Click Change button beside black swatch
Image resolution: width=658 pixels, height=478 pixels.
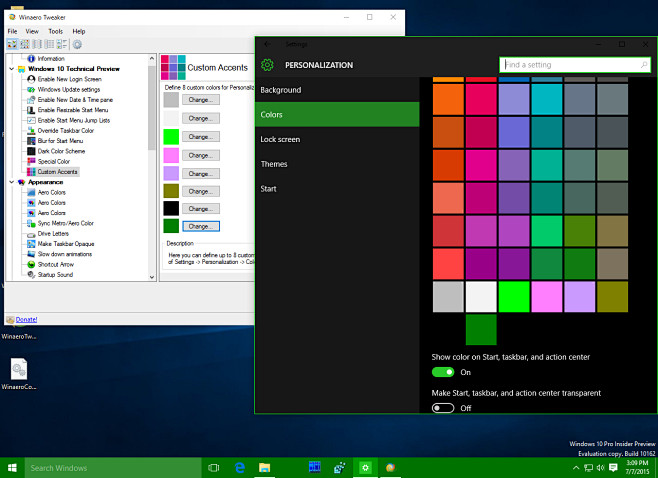click(x=201, y=209)
